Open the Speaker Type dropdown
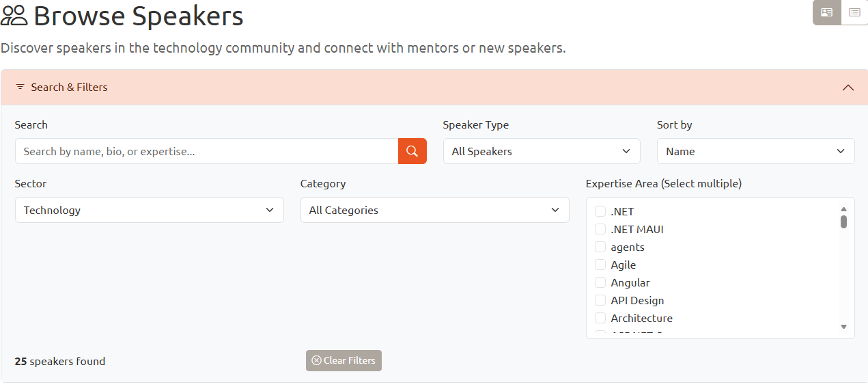This screenshot has width=868, height=389. (x=542, y=151)
